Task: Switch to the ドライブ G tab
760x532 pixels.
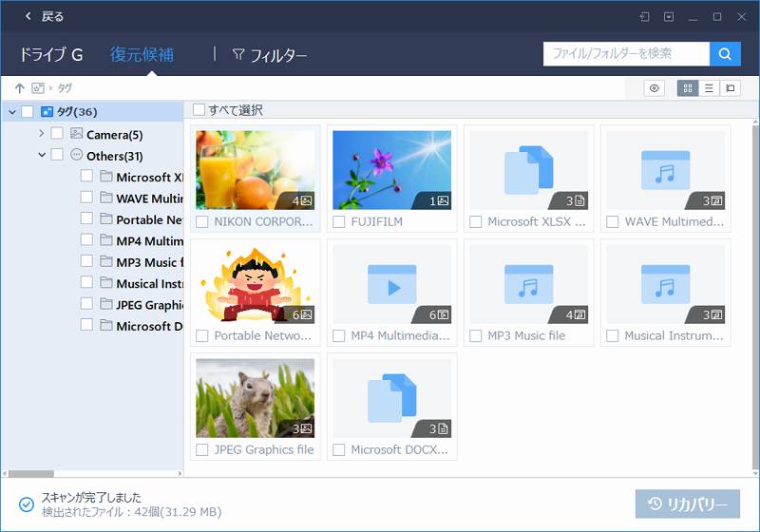Action: [x=51, y=55]
